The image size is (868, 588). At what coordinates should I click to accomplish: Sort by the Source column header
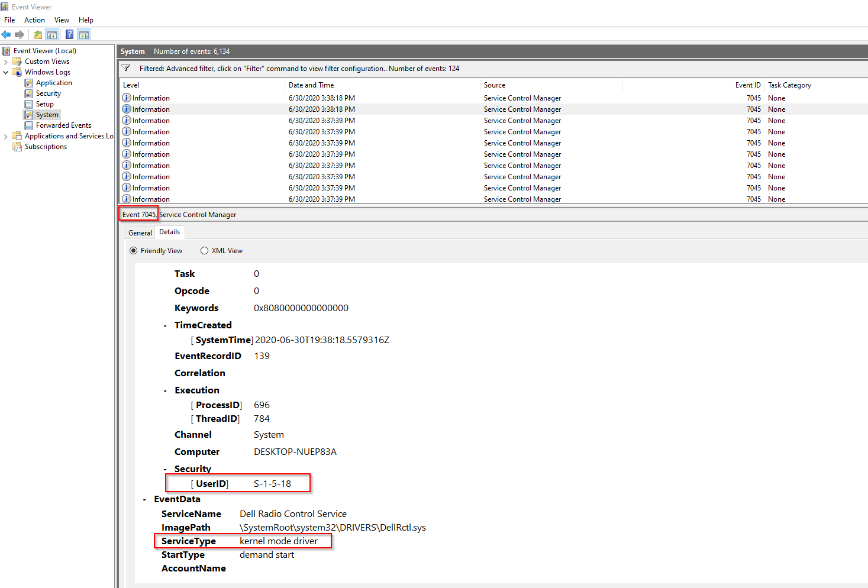pos(551,85)
